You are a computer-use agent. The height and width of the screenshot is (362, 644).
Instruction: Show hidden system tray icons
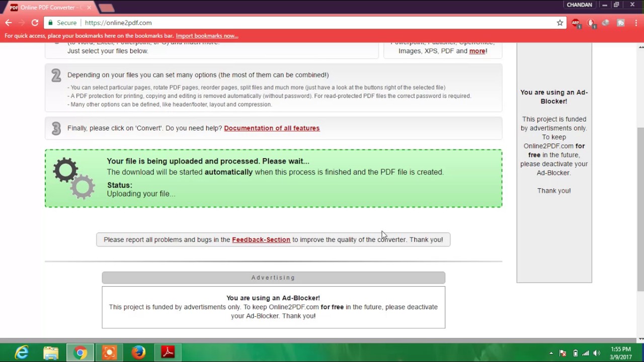[551, 353]
